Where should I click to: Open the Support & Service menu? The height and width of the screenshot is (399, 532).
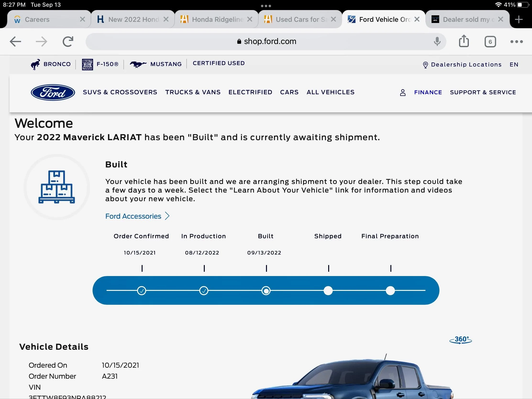coord(483,93)
